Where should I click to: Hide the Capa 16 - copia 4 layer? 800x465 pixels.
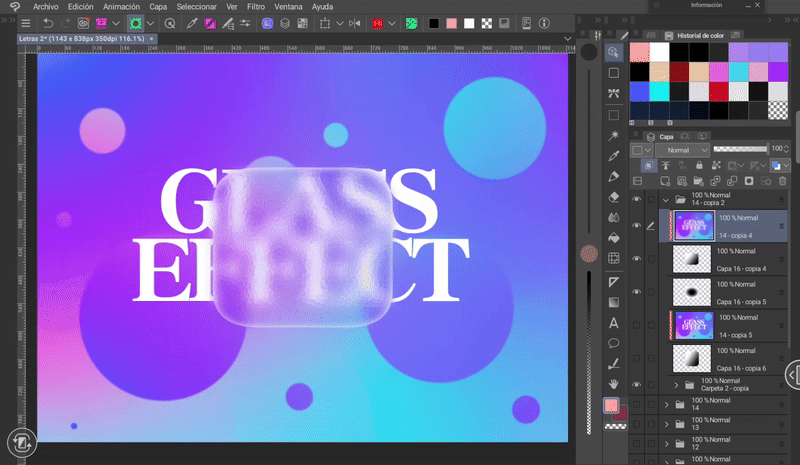click(x=636, y=258)
